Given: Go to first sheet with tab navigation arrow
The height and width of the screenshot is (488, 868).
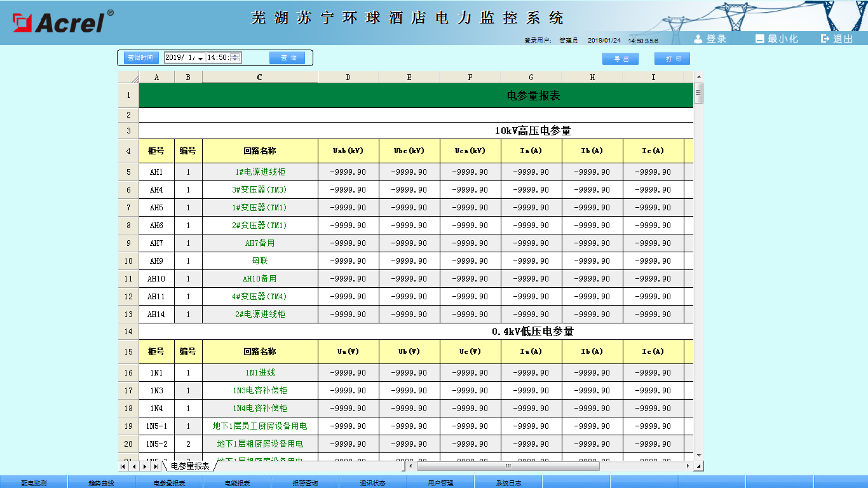Looking at the screenshot, I should (x=123, y=466).
